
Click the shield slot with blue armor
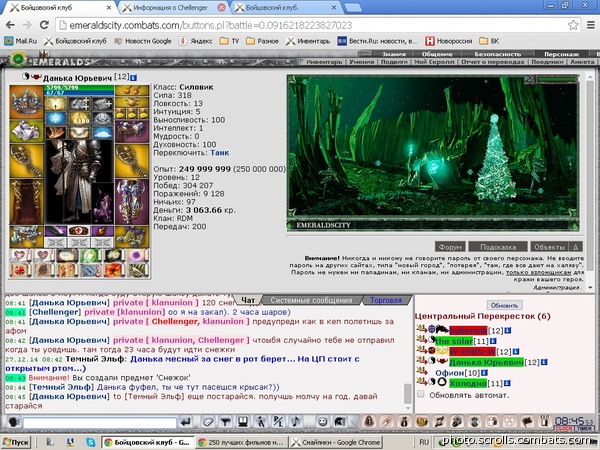pyautogui.click(x=131, y=202)
